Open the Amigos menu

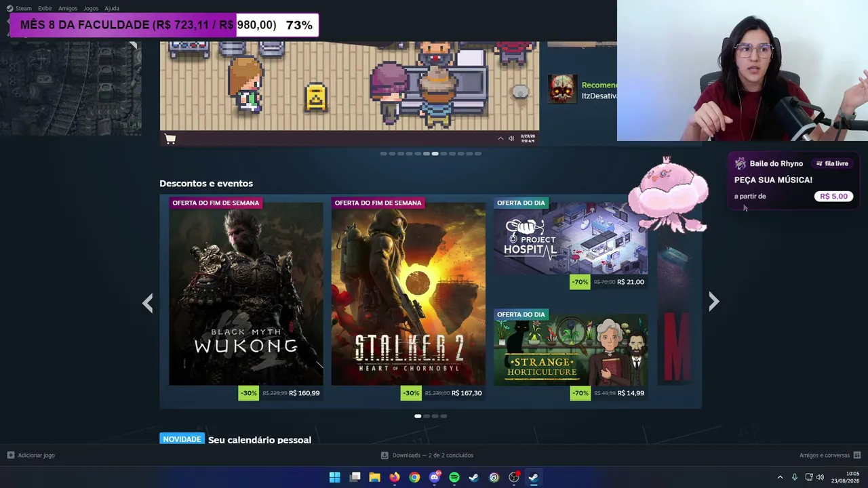point(68,8)
